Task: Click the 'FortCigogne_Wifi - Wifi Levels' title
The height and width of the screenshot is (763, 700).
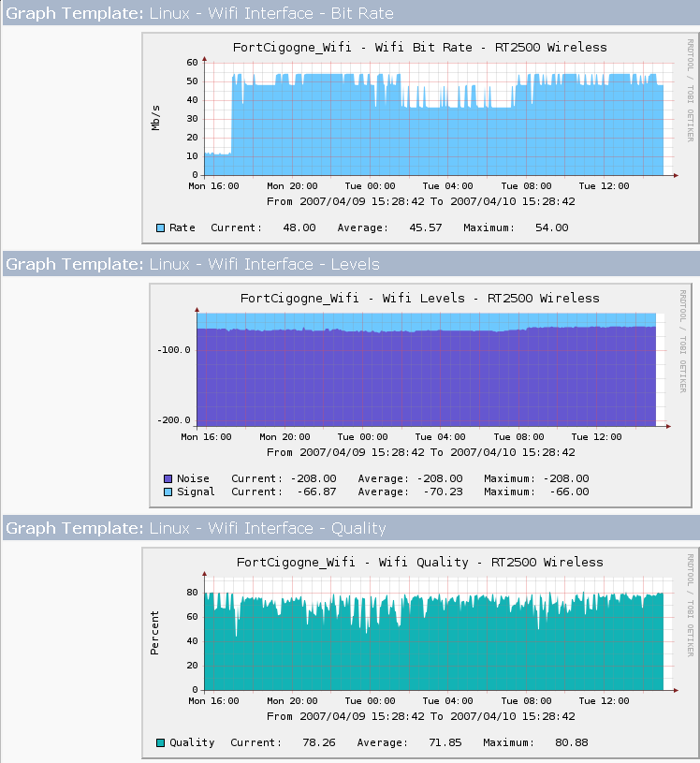Action: click(x=420, y=299)
